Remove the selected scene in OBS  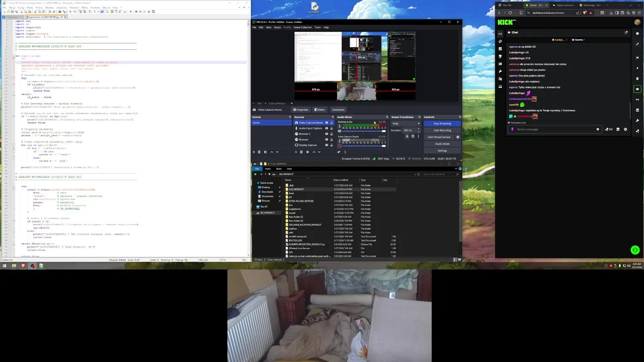pos(259,152)
